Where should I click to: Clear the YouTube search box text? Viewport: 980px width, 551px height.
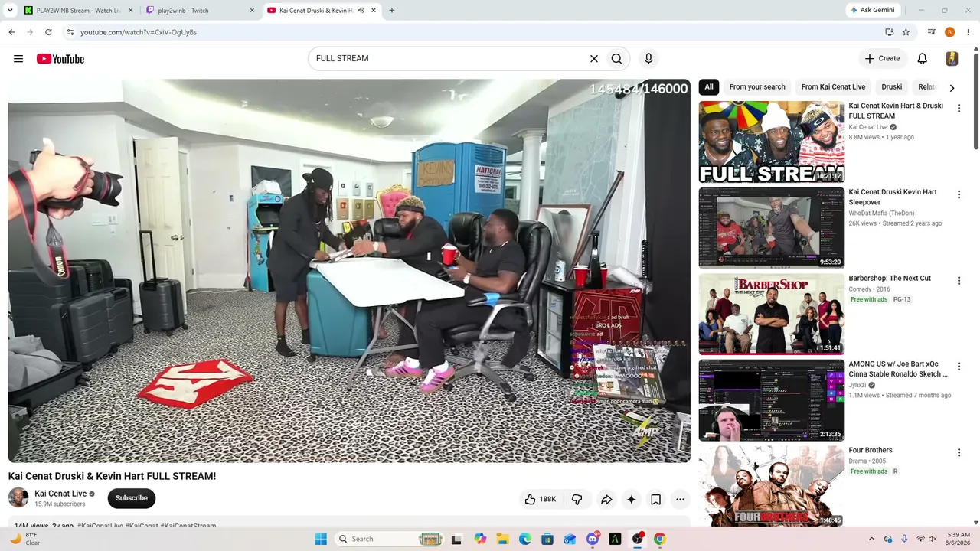coord(593,59)
